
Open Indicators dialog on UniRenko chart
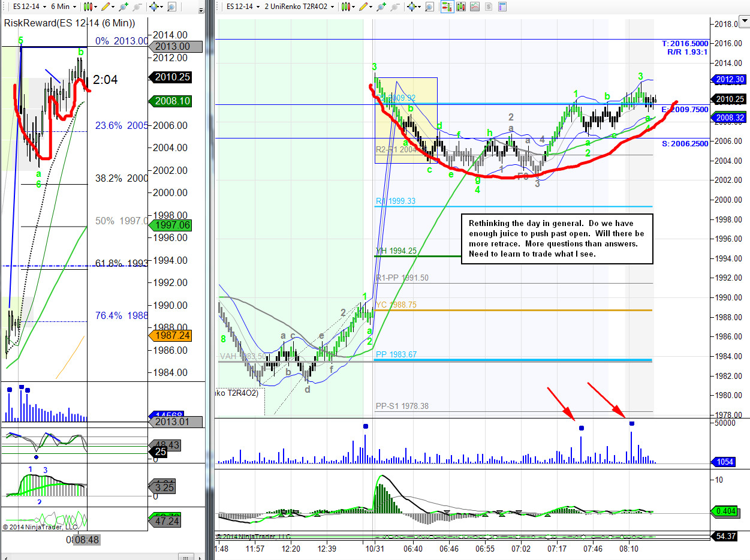(x=474, y=7)
